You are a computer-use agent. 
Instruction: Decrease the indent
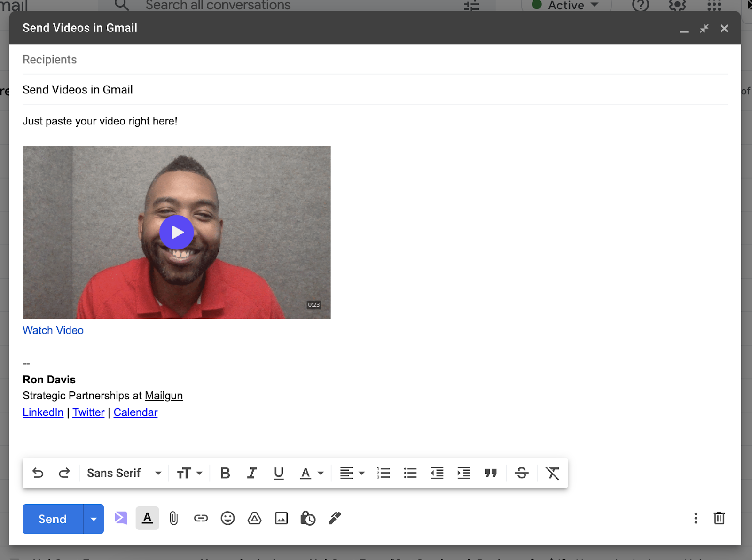437,473
